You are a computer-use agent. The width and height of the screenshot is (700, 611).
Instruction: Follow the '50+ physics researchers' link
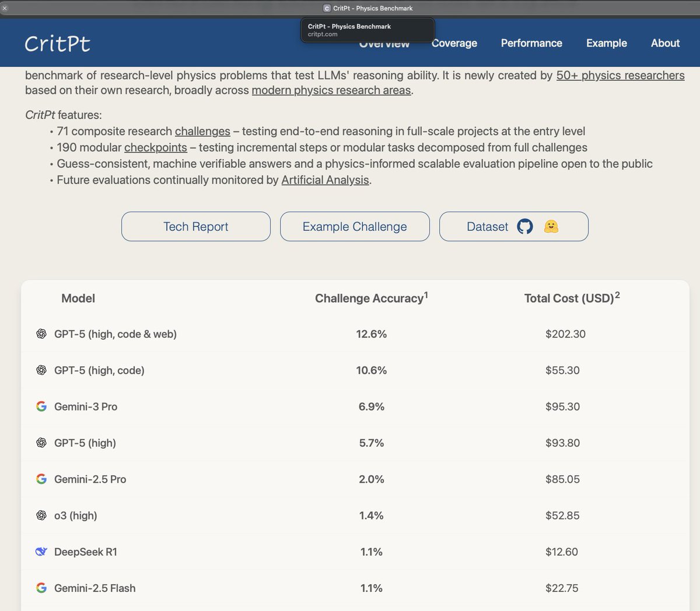[x=620, y=75]
